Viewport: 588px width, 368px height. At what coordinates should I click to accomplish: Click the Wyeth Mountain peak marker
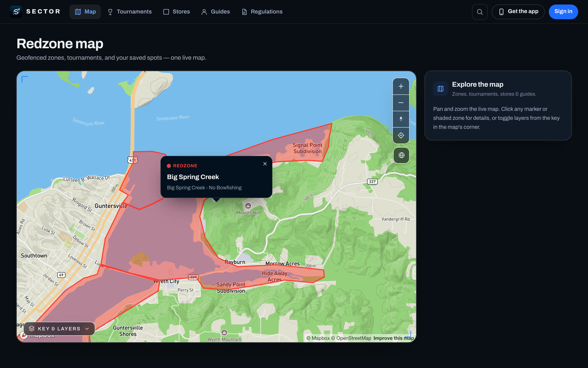[x=224, y=333]
